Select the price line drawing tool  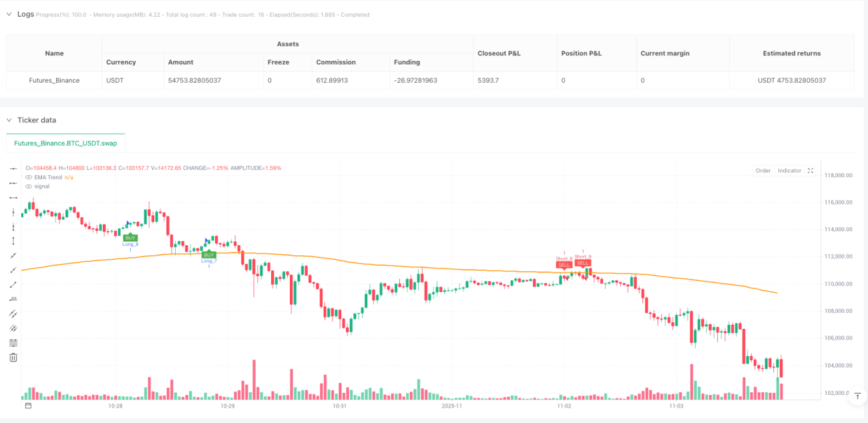(x=13, y=299)
